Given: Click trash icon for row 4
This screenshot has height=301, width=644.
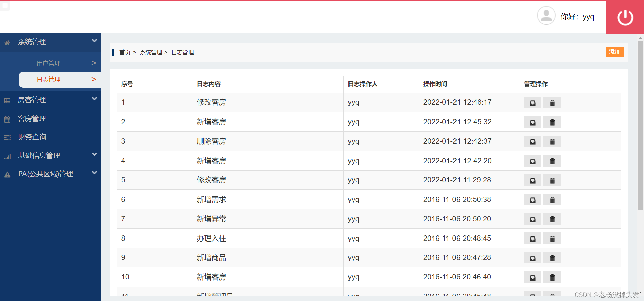Looking at the screenshot, I should coord(552,161).
